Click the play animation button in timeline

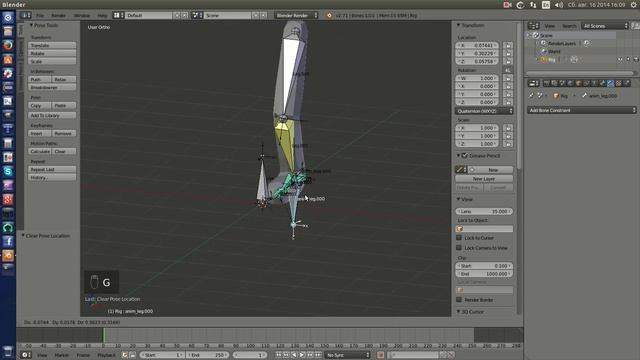(302, 355)
